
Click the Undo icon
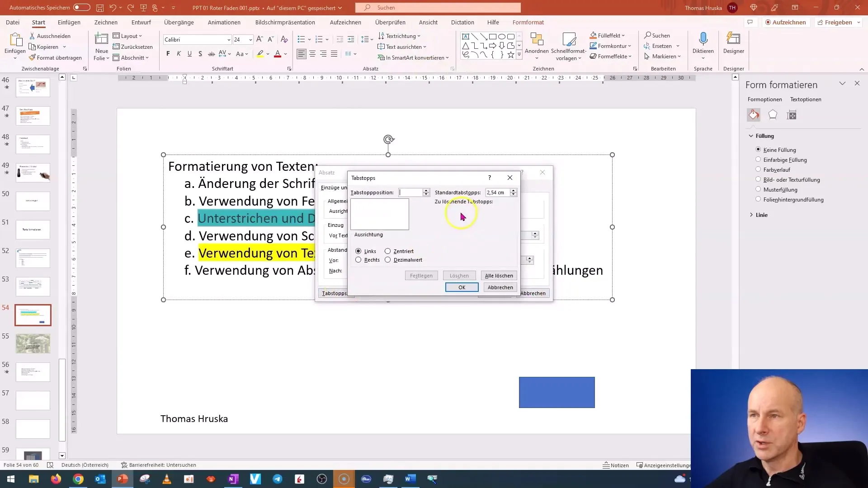pyautogui.click(x=113, y=8)
